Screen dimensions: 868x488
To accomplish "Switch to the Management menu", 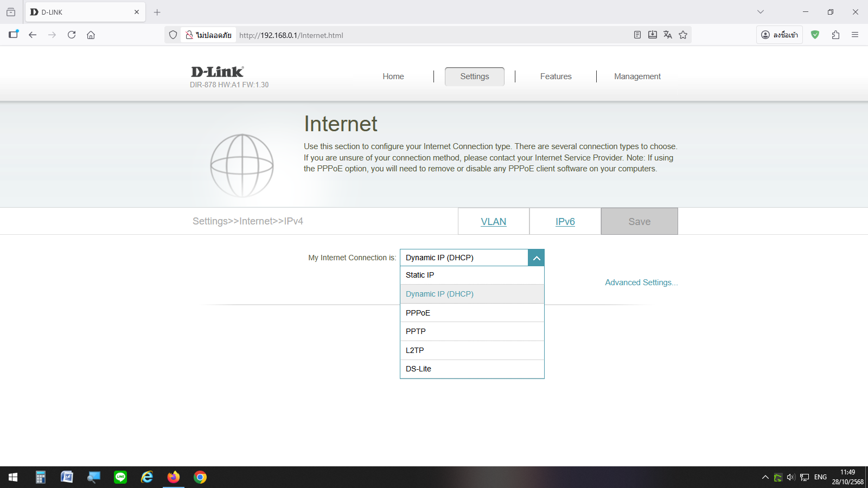I will click(x=637, y=76).
